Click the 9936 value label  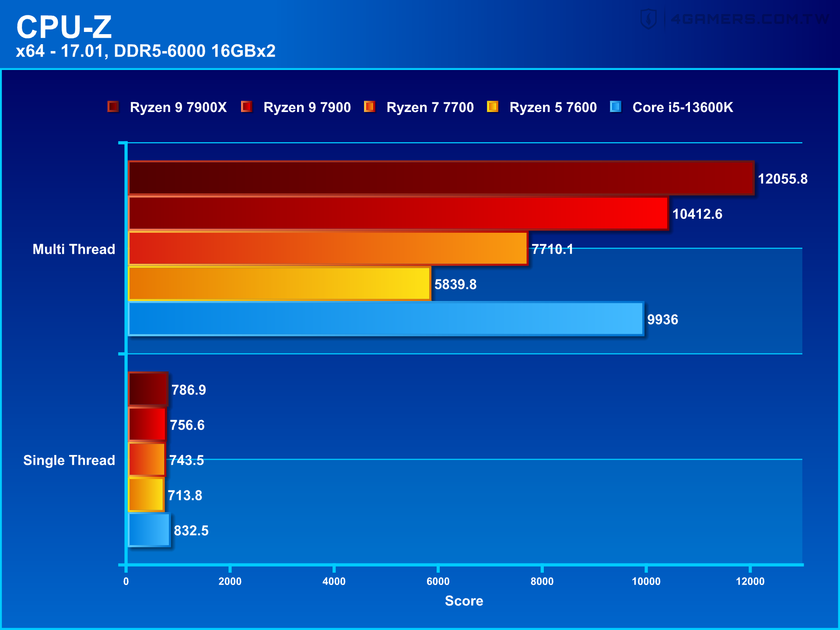(x=663, y=320)
